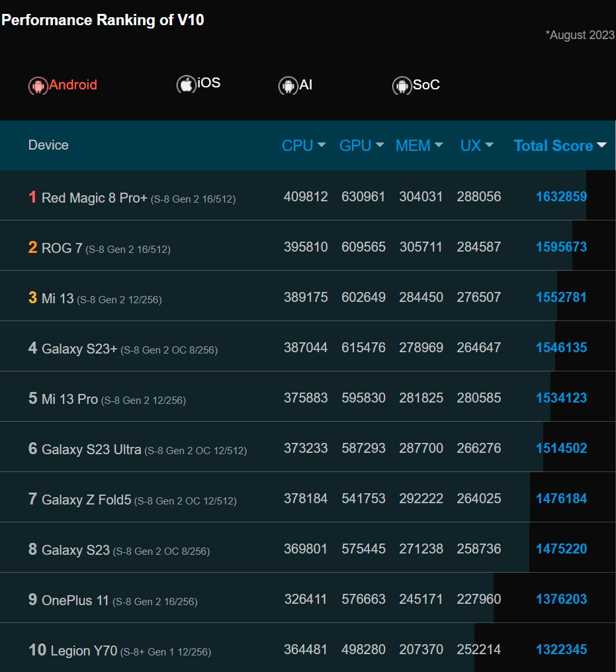Sort by MEM column dropdown arrow
The width and height of the screenshot is (616, 672).
point(438,146)
